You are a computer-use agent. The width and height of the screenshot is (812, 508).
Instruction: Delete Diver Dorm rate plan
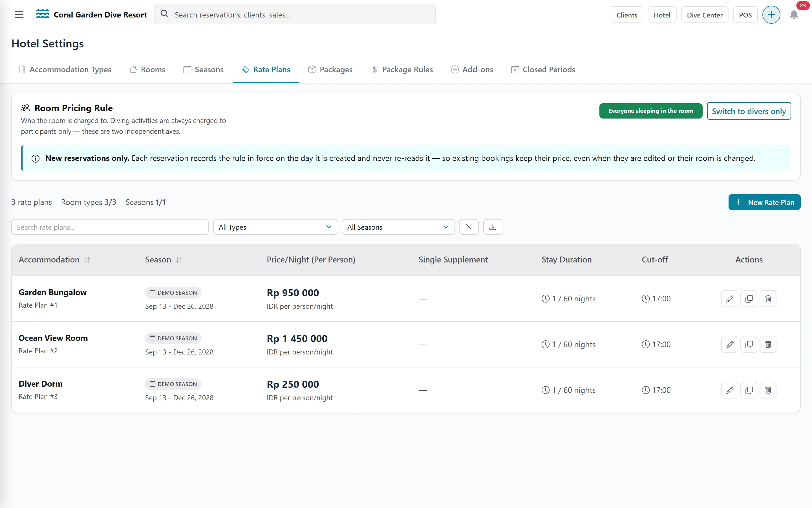(x=768, y=390)
